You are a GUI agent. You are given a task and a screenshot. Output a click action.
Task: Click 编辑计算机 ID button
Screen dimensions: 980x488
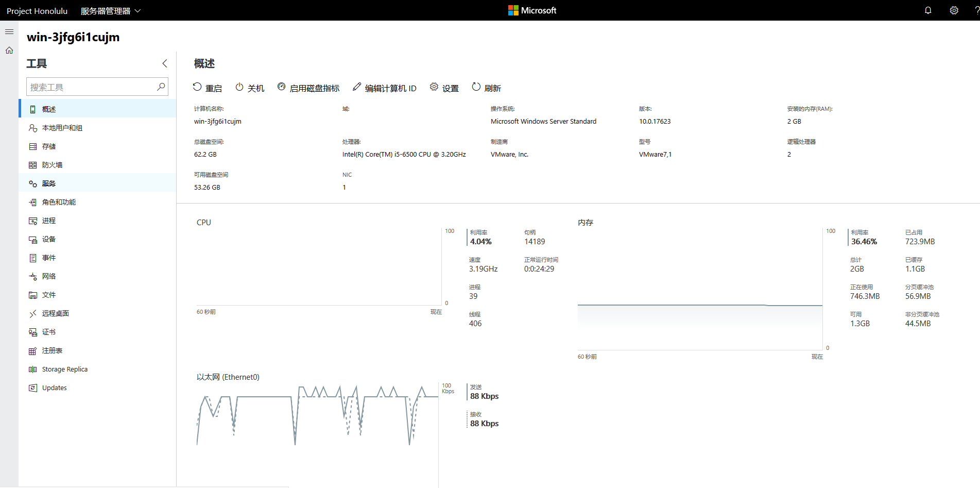click(x=385, y=88)
